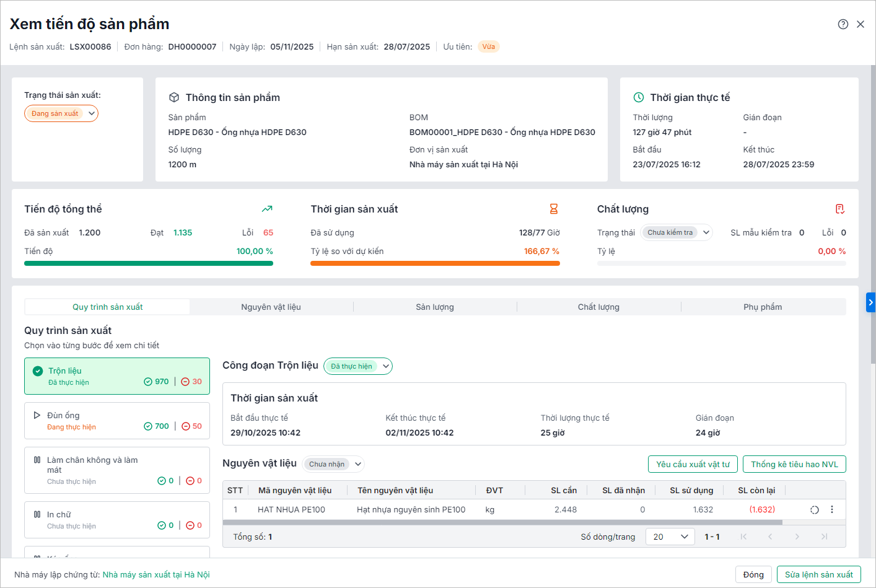Click the Tiến độ green progress bar
The width and height of the screenshot is (876, 588).
click(x=149, y=263)
